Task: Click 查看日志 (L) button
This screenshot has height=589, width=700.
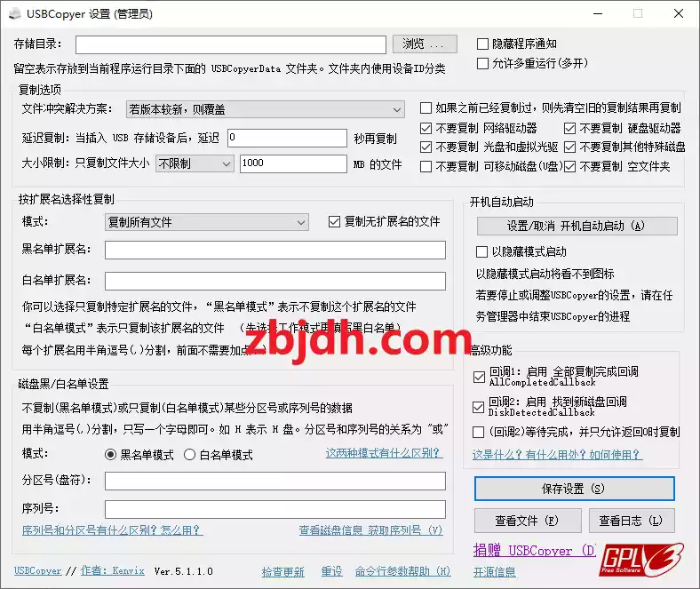Action: 632,521
